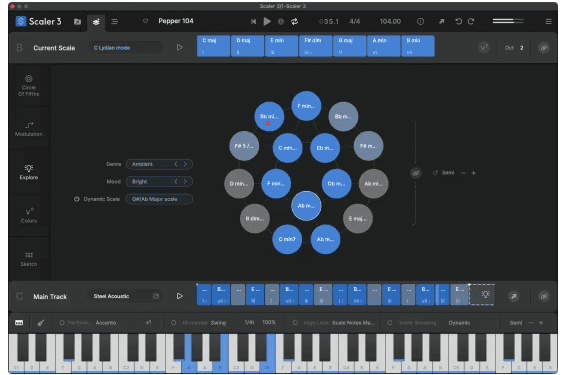Switch to the main creative view tab

(x=96, y=22)
